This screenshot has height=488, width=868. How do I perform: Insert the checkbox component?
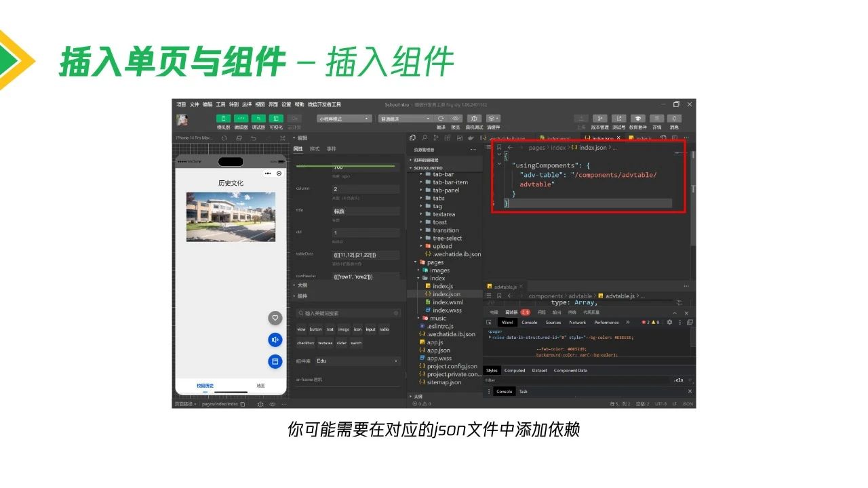[305, 343]
